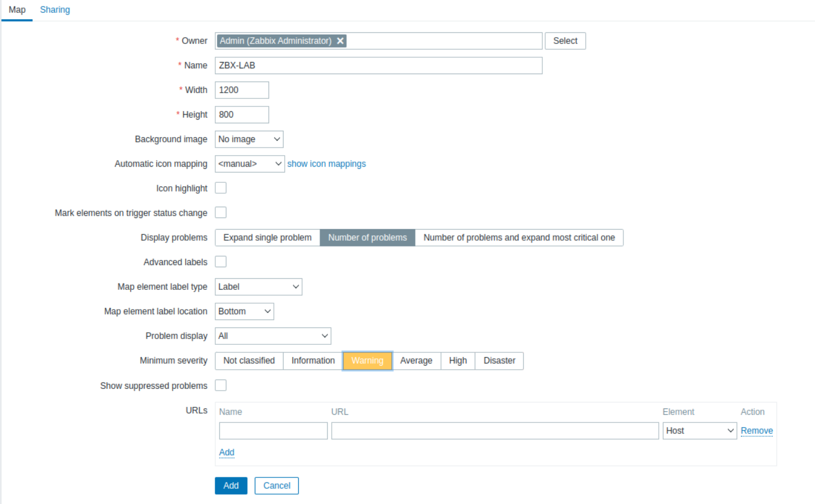Image resolution: width=815 pixels, height=504 pixels.
Task: Click the Display problems label
Action: 174,238
